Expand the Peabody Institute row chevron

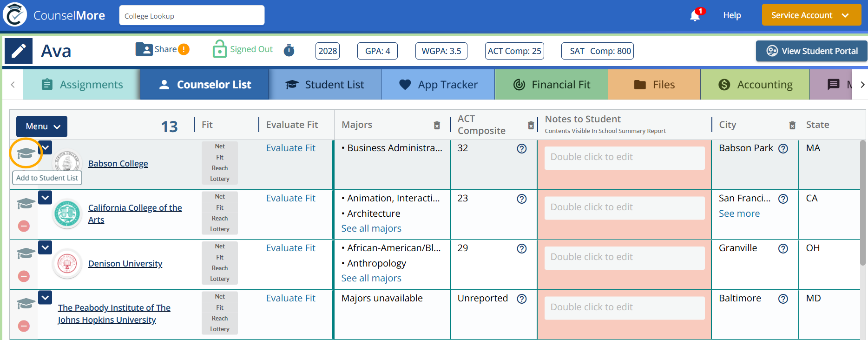coord(45,297)
